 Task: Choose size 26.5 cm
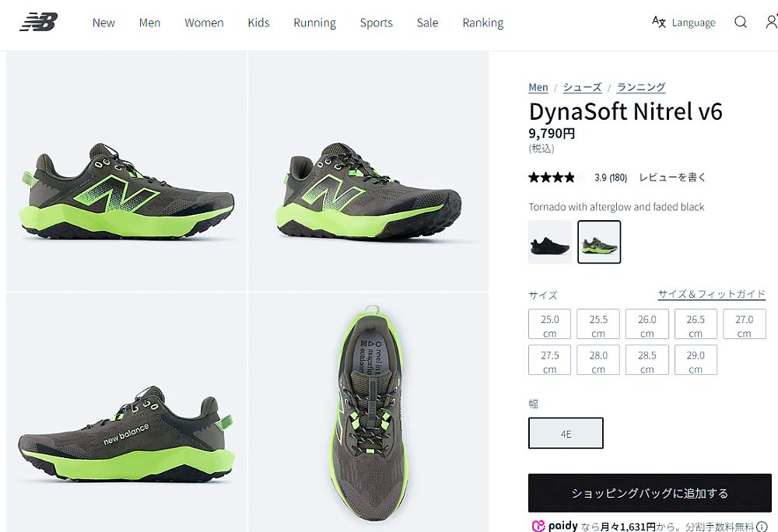coord(696,324)
